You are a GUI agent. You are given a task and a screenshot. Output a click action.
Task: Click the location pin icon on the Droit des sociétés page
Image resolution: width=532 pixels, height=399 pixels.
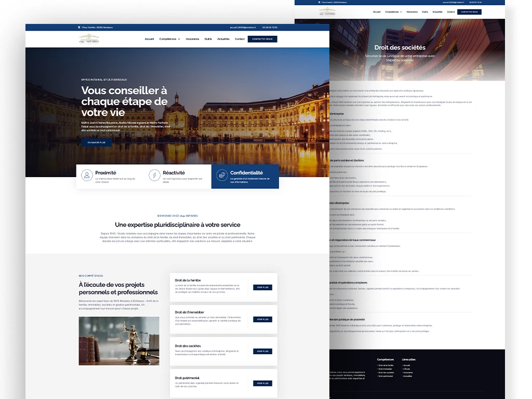(320, 2)
